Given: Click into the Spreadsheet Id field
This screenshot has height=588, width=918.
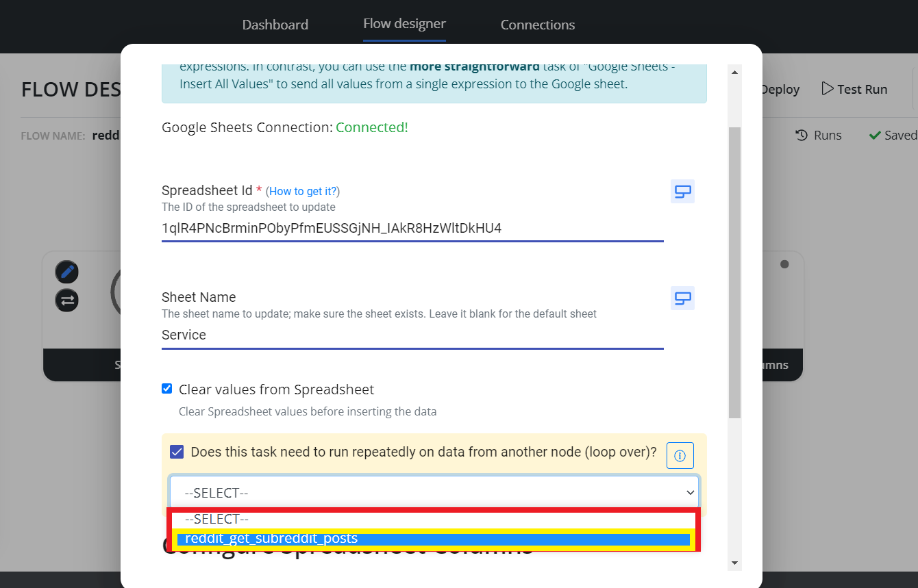Looking at the screenshot, I should coord(412,228).
